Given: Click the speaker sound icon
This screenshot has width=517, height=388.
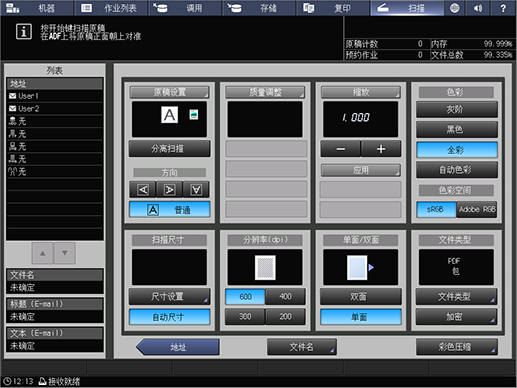Looking at the screenshot, I should (478, 8).
